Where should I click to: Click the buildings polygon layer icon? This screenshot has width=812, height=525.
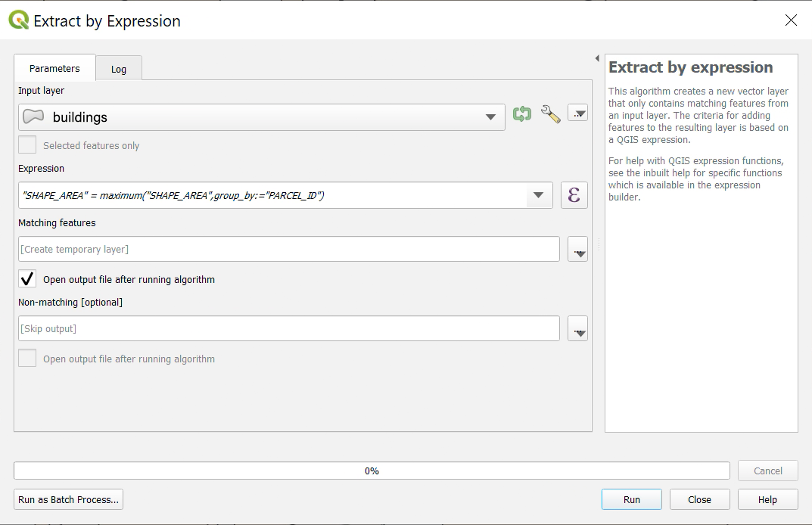click(33, 117)
